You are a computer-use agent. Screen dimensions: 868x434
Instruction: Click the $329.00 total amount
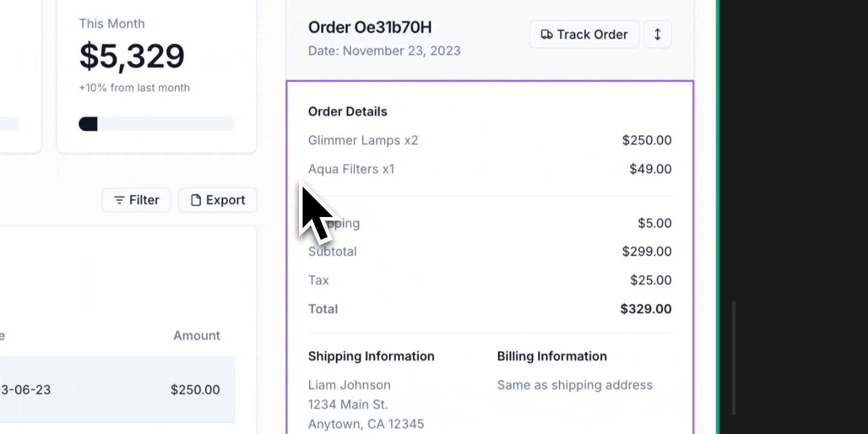point(646,309)
